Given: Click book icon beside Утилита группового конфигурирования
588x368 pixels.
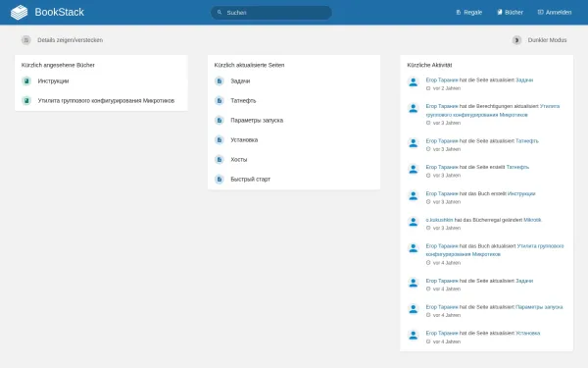Looking at the screenshot, I should pyautogui.click(x=26, y=101).
